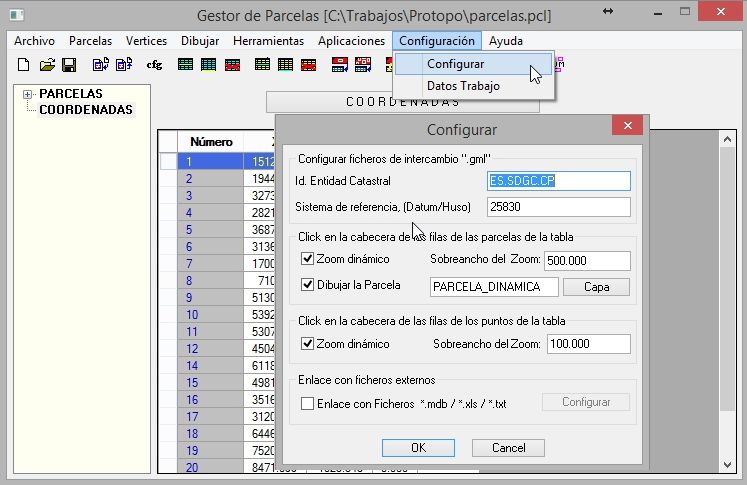Open the Aplicaciones menu

352,41
